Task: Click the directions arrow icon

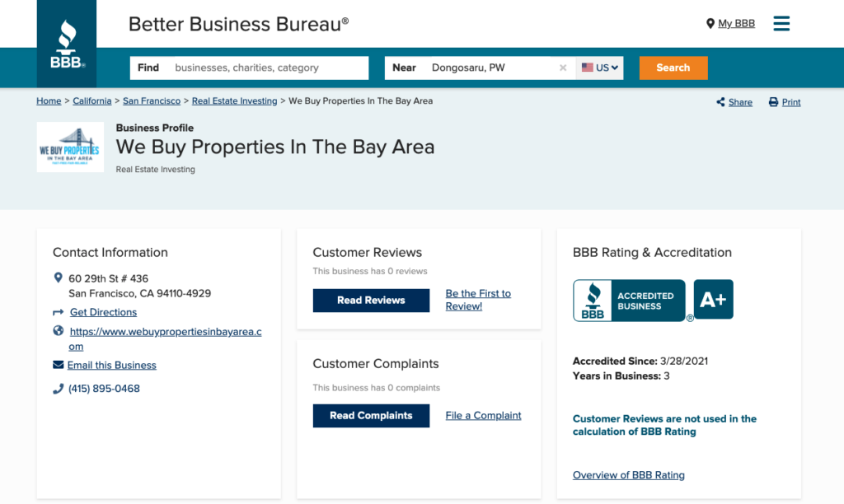Action: click(59, 312)
